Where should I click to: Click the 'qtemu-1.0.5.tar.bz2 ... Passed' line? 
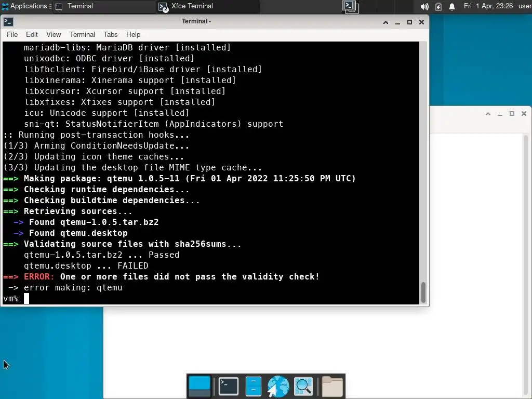click(x=102, y=255)
